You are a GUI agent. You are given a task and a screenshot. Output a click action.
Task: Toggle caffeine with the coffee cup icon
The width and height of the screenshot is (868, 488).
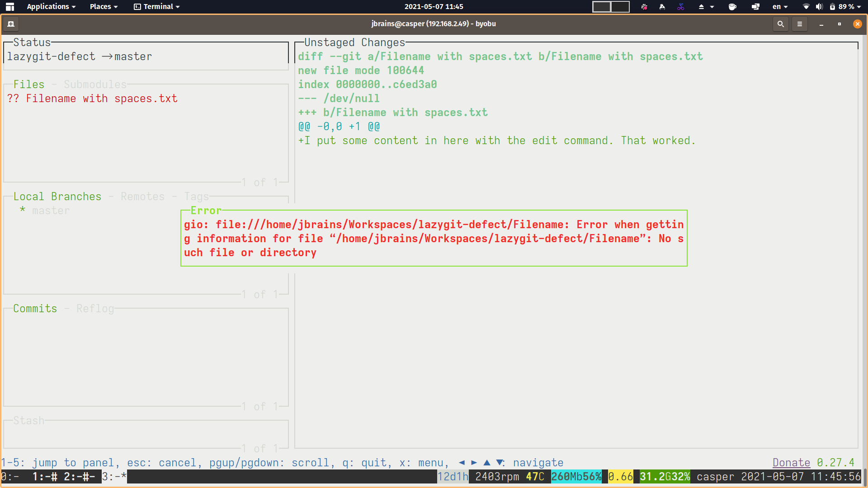click(x=732, y=7)
